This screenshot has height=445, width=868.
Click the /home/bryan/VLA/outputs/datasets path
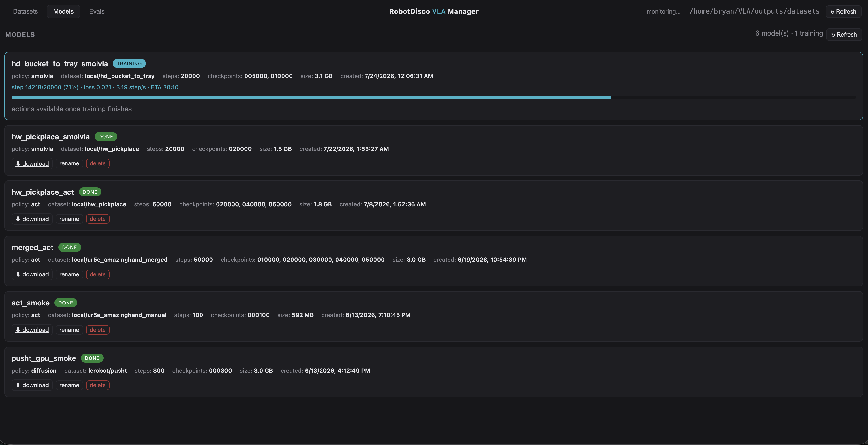point(755,11)
